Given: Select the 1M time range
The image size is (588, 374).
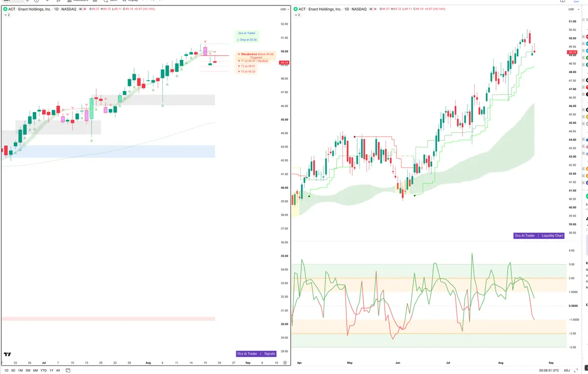Looking at the screenshot, I should (x=21, y=371).
